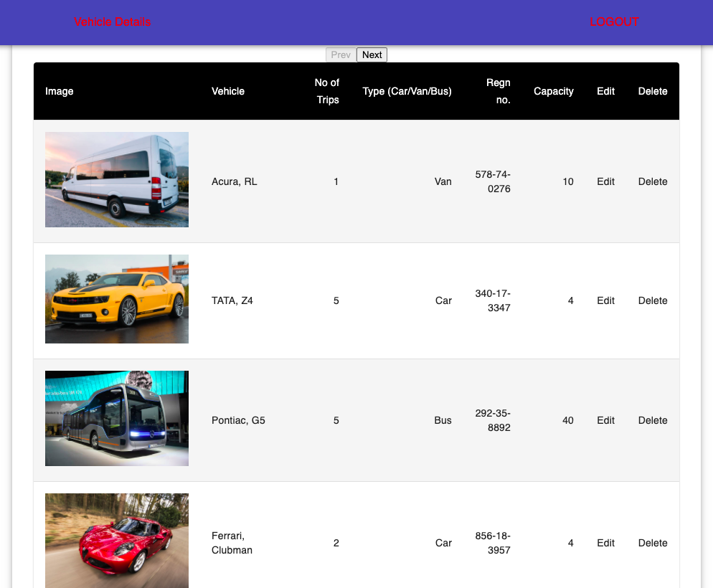Click LOGOUT in the navigation bar

tap(614, 22)
